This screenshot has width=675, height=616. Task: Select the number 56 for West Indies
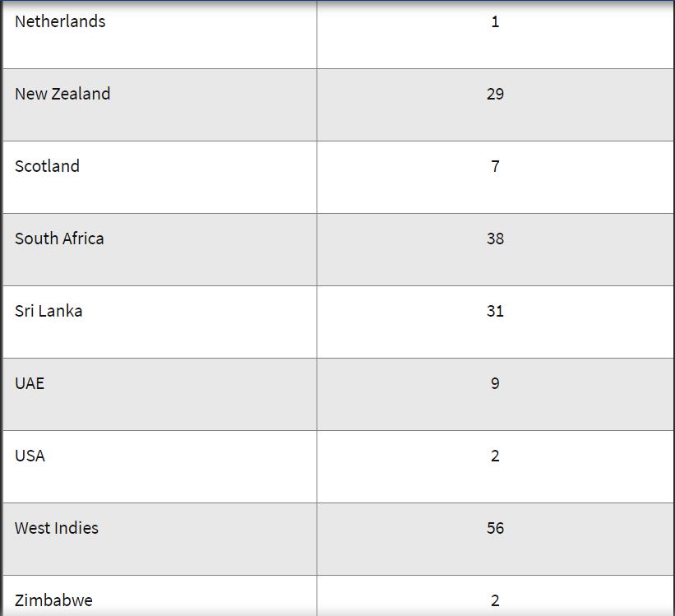[495, 528]
